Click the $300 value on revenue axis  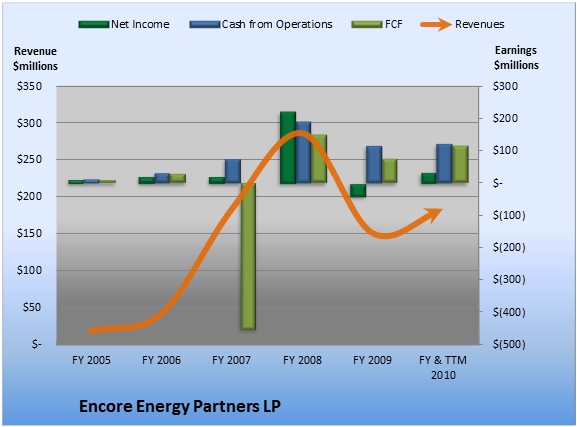pos(29,123)
